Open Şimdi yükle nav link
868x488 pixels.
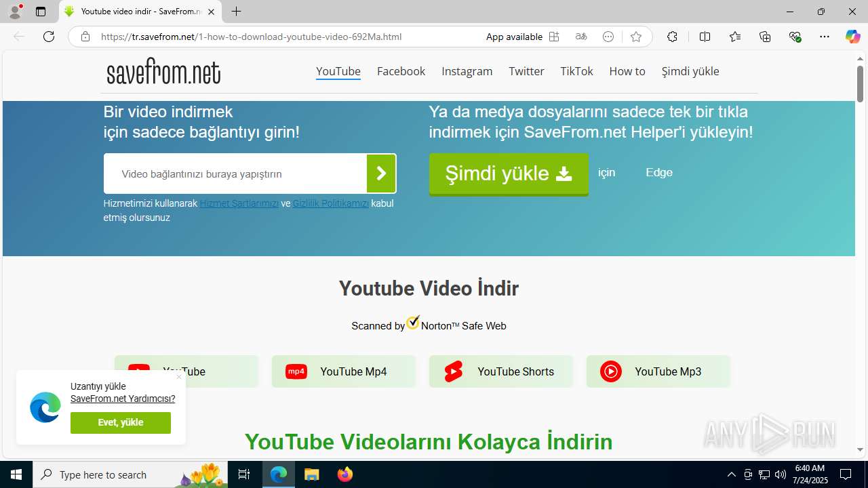point(690,71)
